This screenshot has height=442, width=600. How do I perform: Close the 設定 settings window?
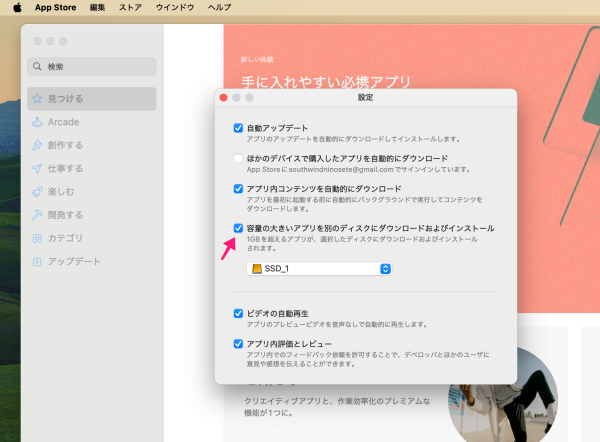click(224, 98)
